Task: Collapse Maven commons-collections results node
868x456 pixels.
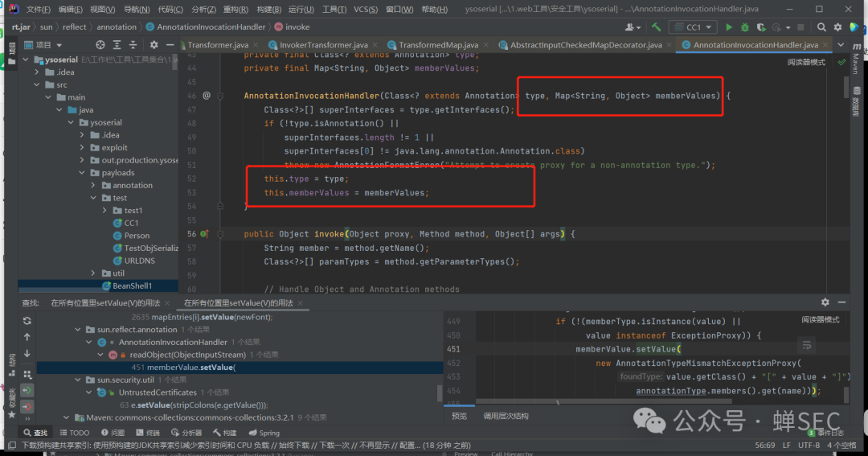Action: (66, 417)
